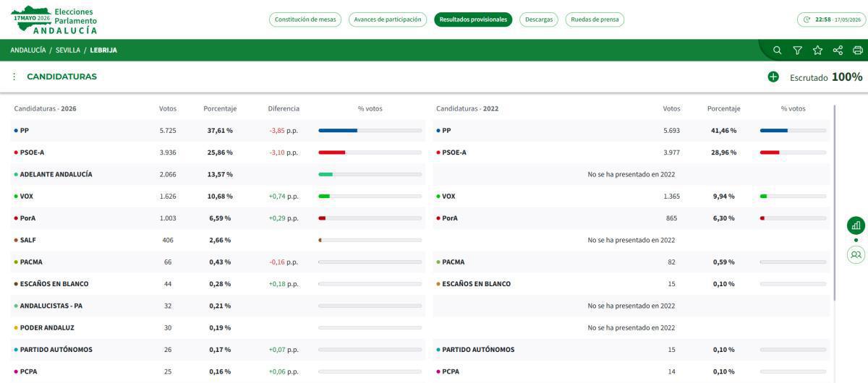Viewport: 868px width, 383px height.
Task: Click the Votos header in 2026 table
Action: click(168, 109)
